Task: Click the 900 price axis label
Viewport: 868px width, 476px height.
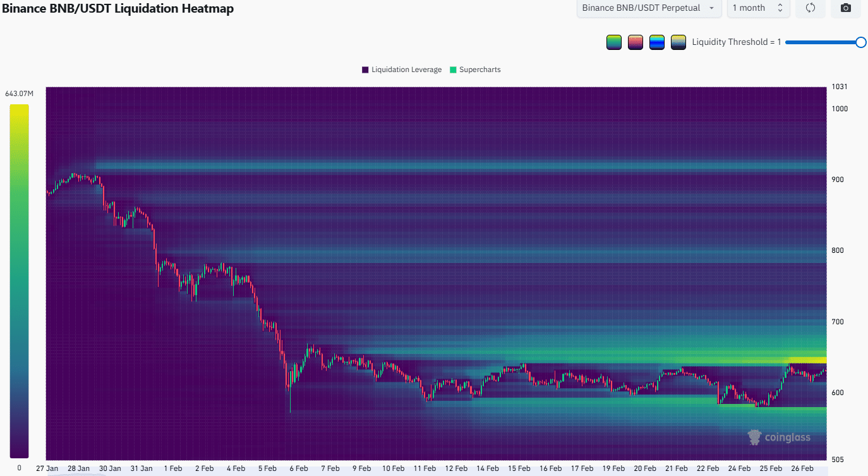Action: (838, 180)
